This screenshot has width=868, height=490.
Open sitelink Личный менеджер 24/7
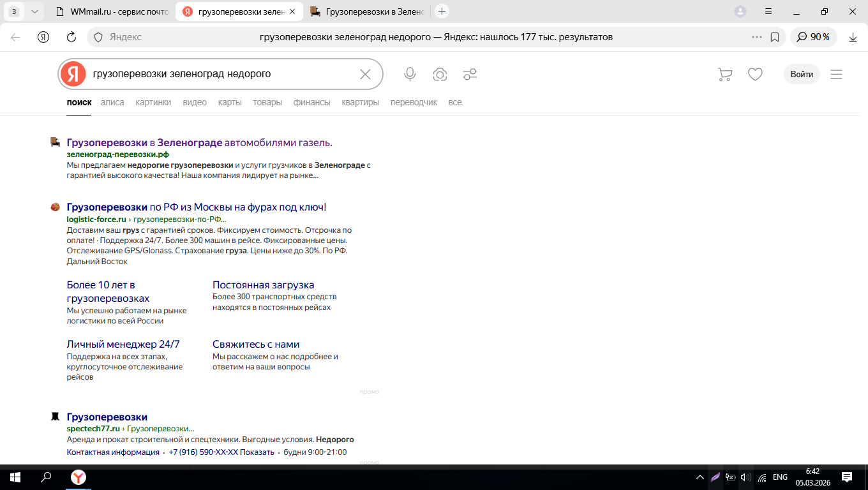123,345
